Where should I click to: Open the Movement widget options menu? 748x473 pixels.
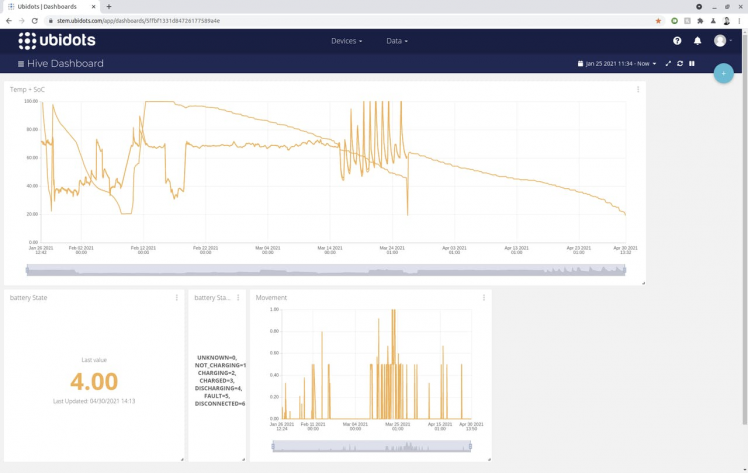tap(484, 298)
